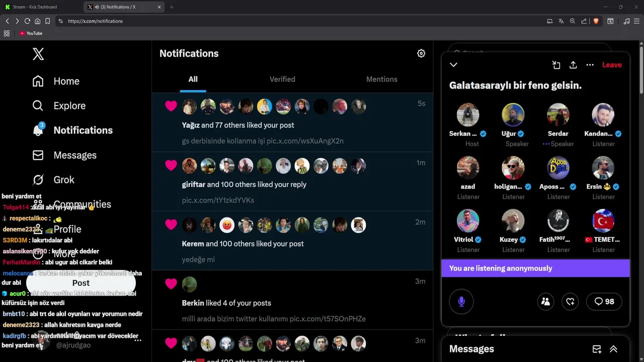Screen dimensions: 644x362
Task: Open a new browser tab
Action: point(172,7)
